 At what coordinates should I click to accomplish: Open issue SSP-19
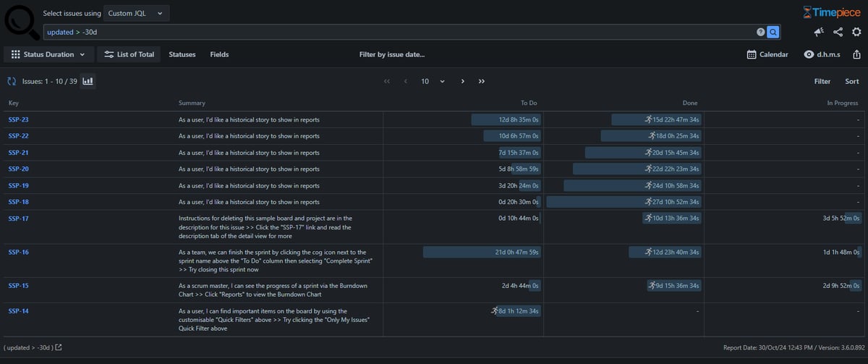(18, 185)
